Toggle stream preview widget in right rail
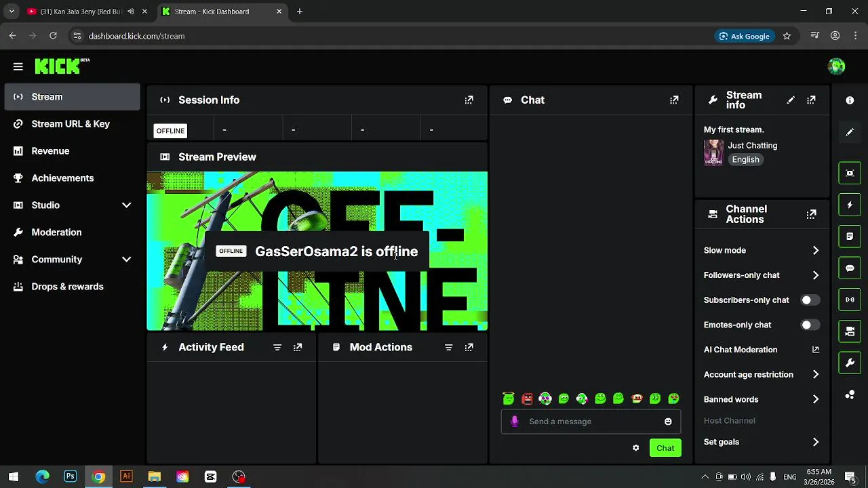The image size is (868, 488). click(850, 173)
